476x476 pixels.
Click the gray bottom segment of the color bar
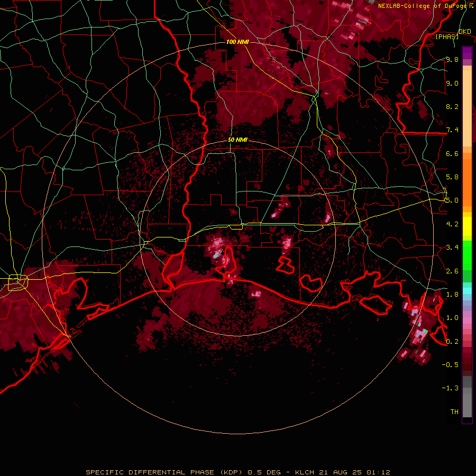[x=467, y=405]
